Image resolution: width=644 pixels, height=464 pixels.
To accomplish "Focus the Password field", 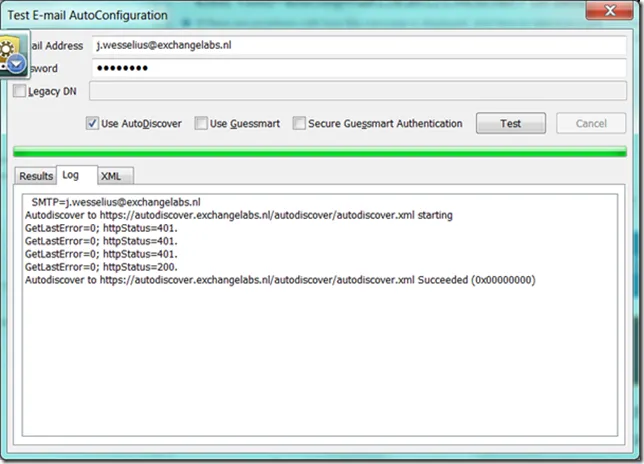I will 359,68.
